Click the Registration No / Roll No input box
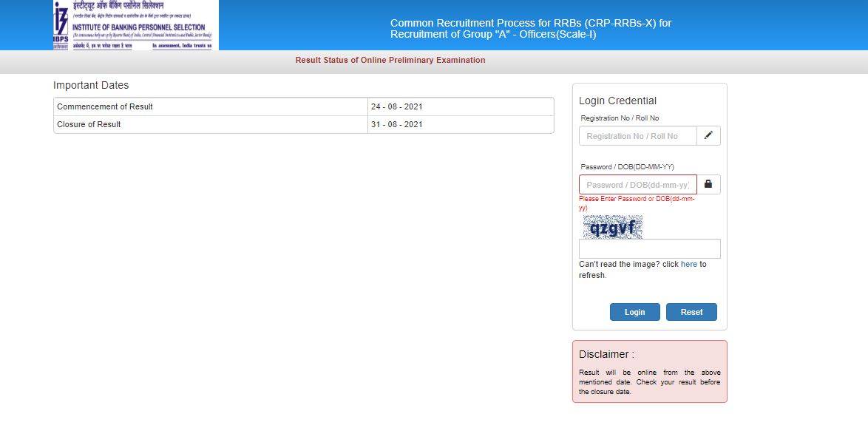Viewport: 868px width, 431px height. click(x=637, y=135)
